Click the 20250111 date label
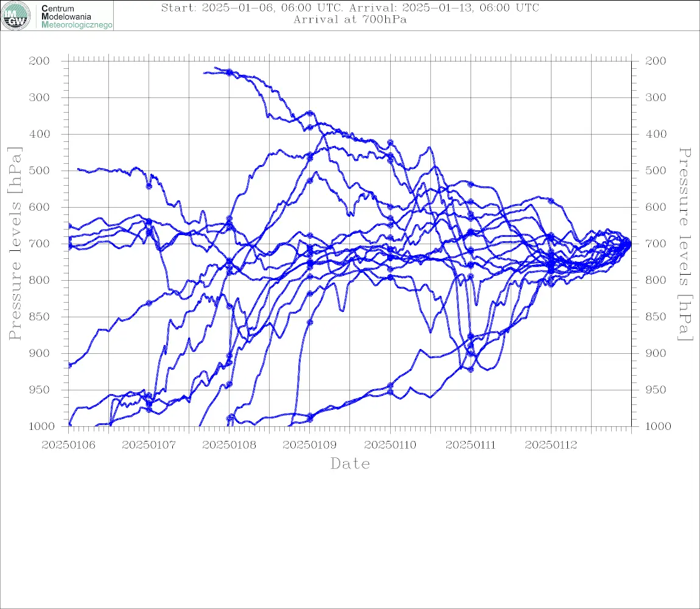 point(471,445)
